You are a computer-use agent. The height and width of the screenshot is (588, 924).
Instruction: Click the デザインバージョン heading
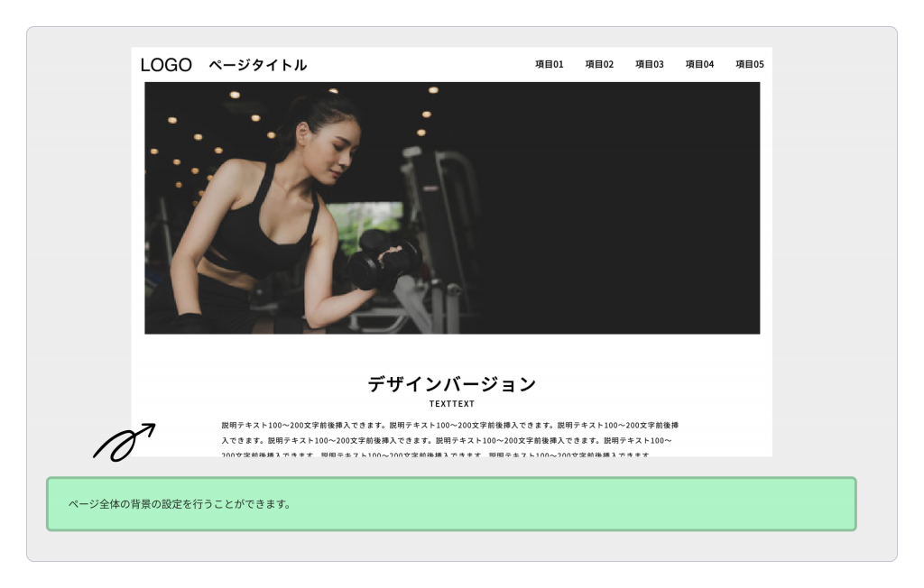(451, 384)
